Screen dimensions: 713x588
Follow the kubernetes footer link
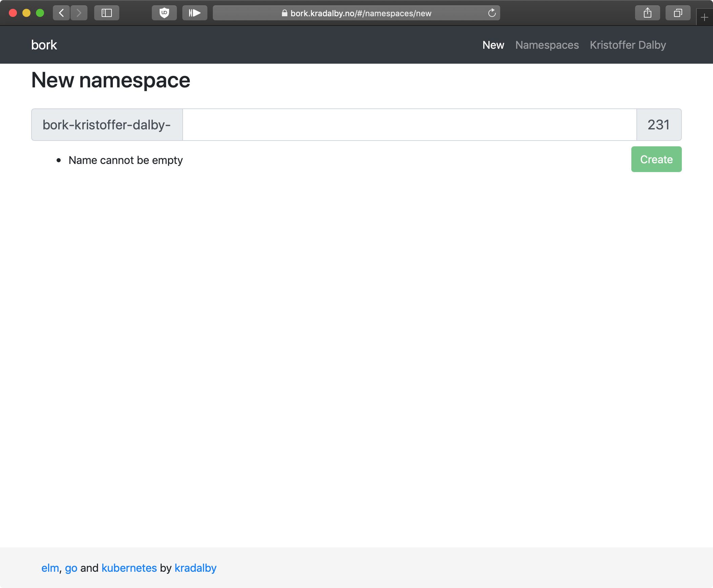click(129, 568)
